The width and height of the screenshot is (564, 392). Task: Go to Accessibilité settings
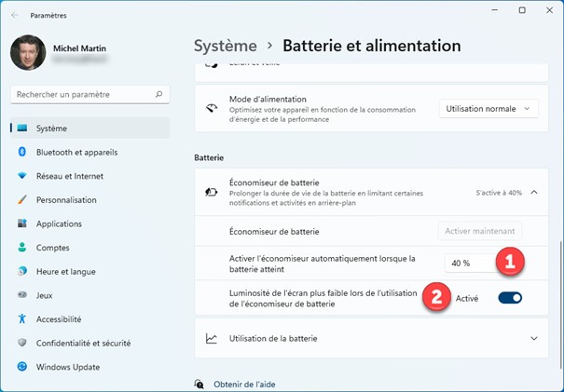58,318
